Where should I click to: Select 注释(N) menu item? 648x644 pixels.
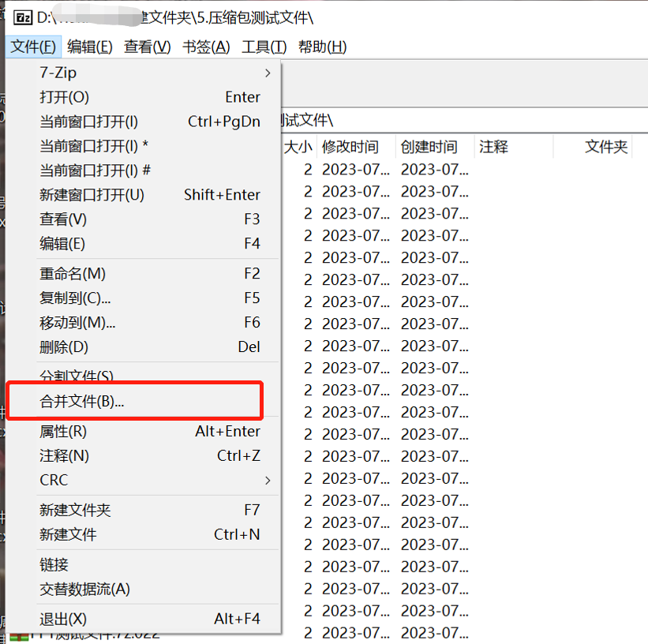tap(144, 456)
